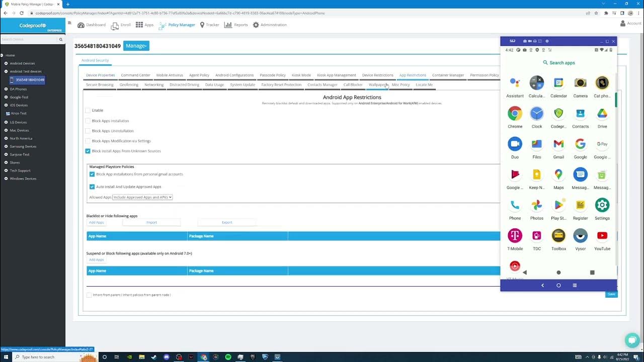Collapse Android Test devices tree node
The width and height of the screenshot is (644, 362).
(6, 71)
